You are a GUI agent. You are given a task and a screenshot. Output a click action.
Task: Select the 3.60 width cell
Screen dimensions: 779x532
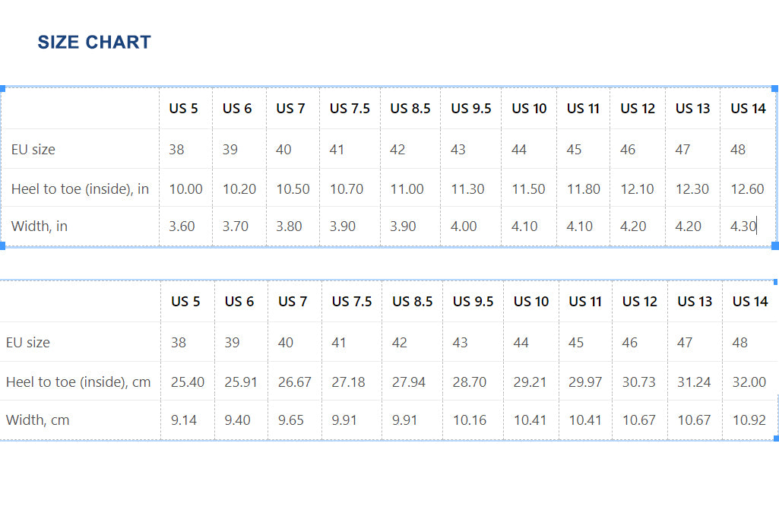pos(182,226)
